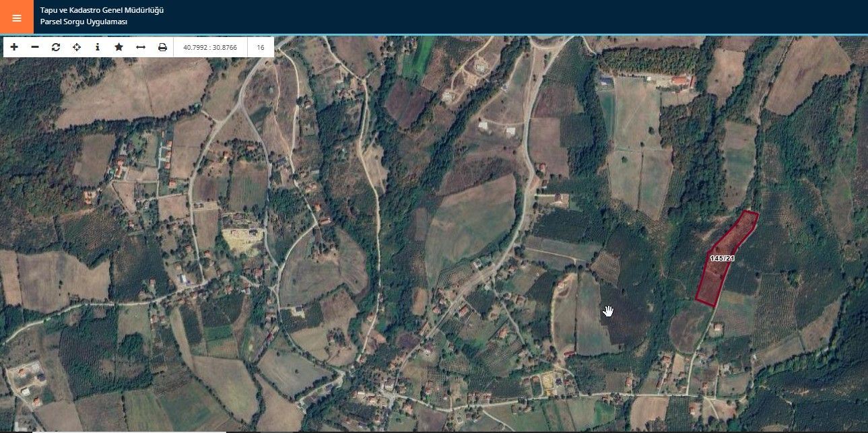Refresh the map with circular arrows icon
The image size is (868, 433).
pyautogui.click(x=56, y=47)
